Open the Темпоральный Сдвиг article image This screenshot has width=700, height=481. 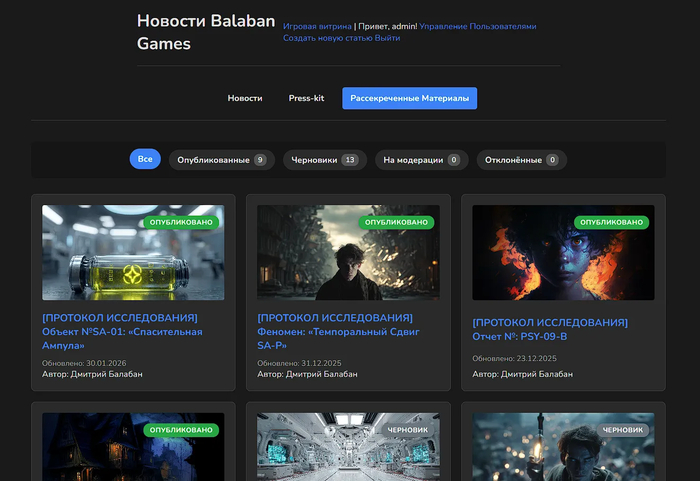[348, 253]
